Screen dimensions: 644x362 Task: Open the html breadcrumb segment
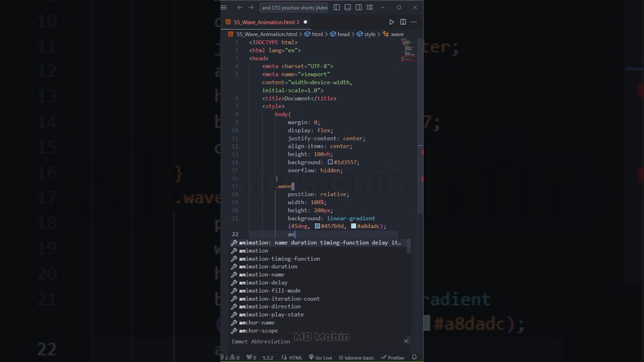(x=314, y=34)
